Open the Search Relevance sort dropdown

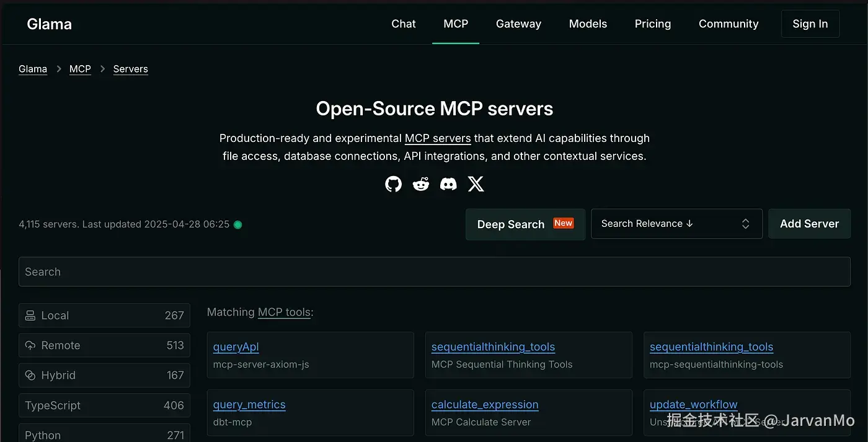click(676, 224)
